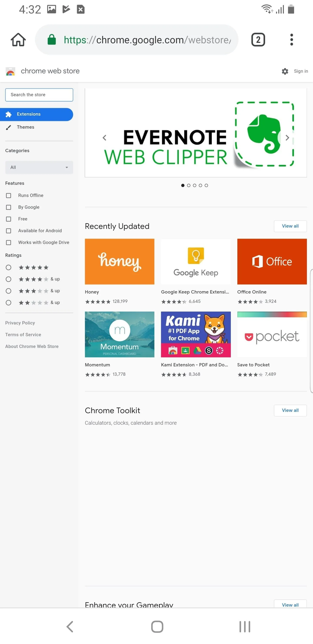Viewport: 313px width, 644px height.
Task: Select the Extensions section
Action: (37, 114)
